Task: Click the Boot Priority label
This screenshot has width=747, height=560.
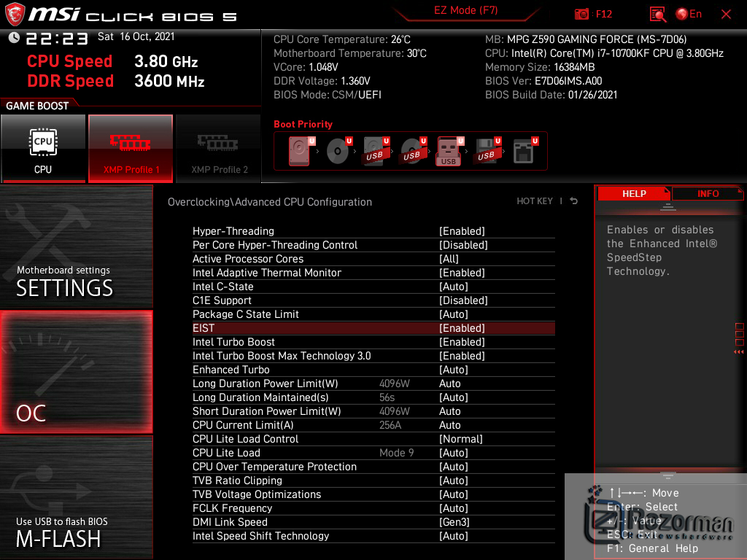Action: click(303, 124)
